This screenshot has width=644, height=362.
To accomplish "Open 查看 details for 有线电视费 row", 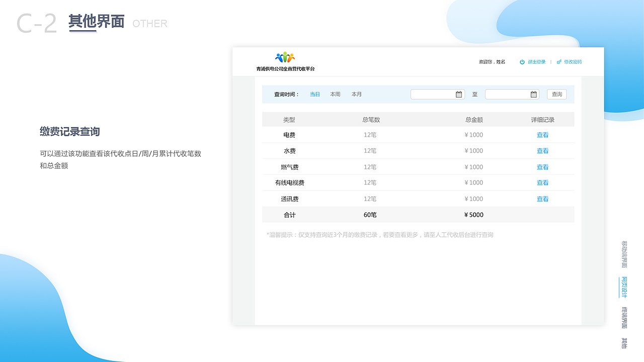I will tap(543, 183).
